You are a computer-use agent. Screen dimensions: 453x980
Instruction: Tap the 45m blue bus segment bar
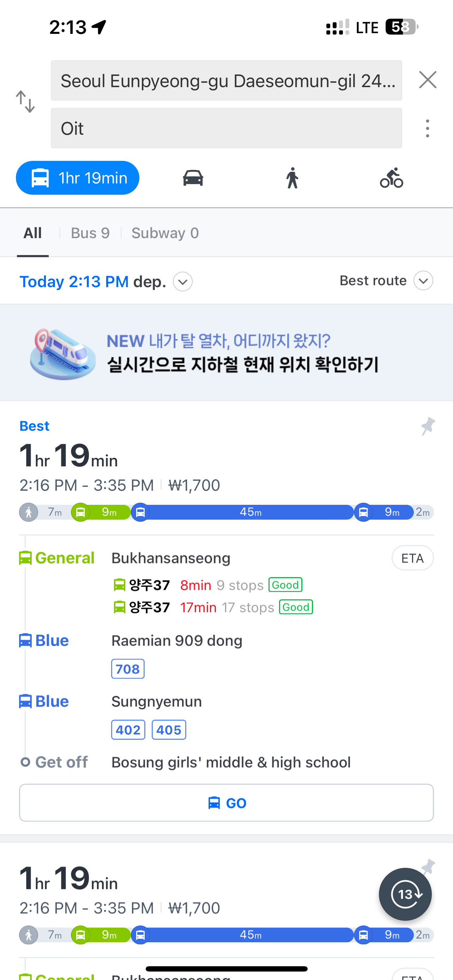(x=250, y=512)
